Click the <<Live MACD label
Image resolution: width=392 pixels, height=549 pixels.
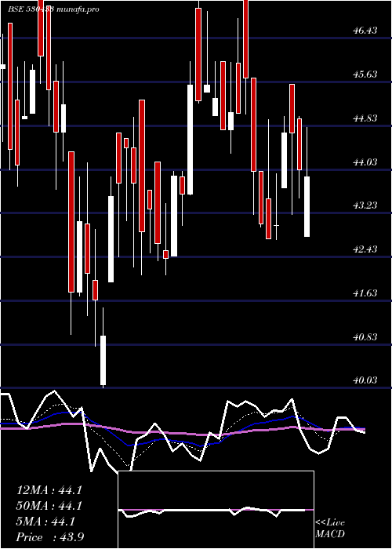coord(330,529)
